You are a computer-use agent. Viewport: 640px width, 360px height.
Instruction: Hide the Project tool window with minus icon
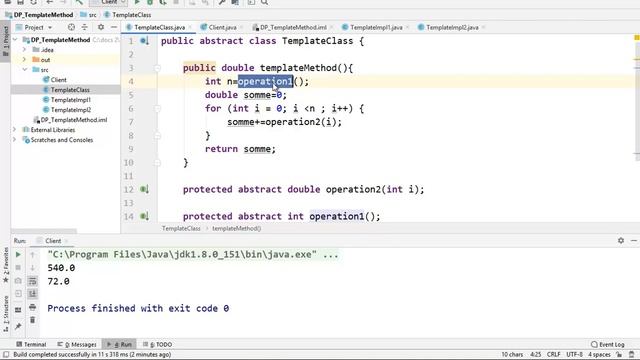tap(114, 27)
